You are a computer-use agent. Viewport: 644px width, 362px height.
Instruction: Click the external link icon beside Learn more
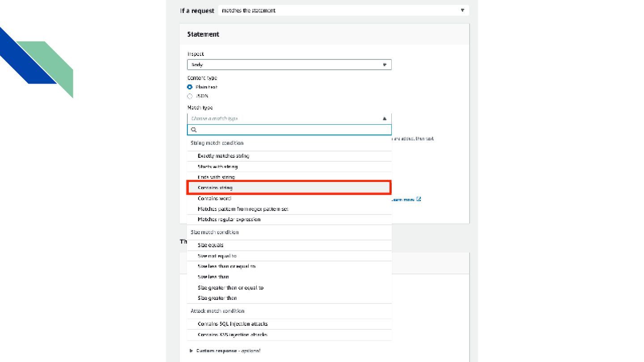pos(419,199)
